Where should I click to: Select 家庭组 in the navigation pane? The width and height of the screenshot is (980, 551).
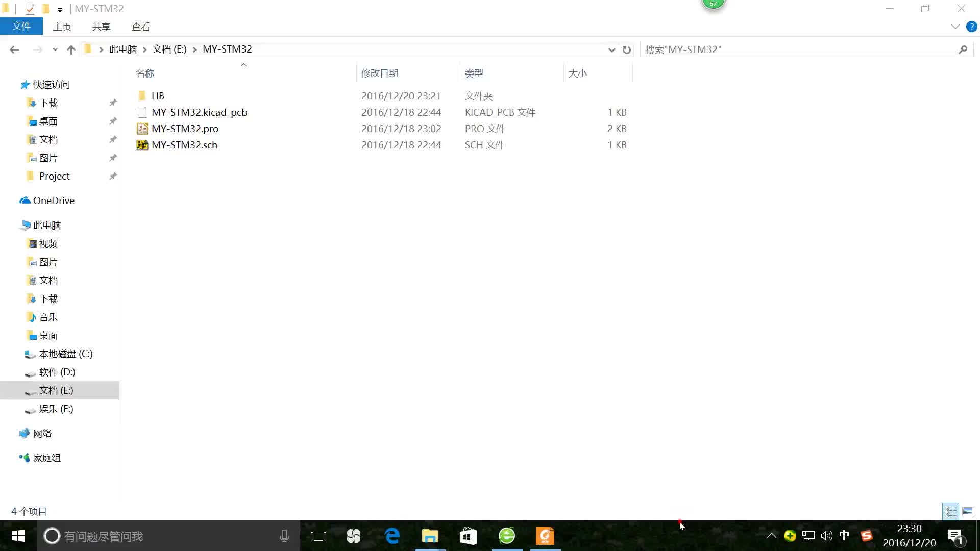pos(46,458)
